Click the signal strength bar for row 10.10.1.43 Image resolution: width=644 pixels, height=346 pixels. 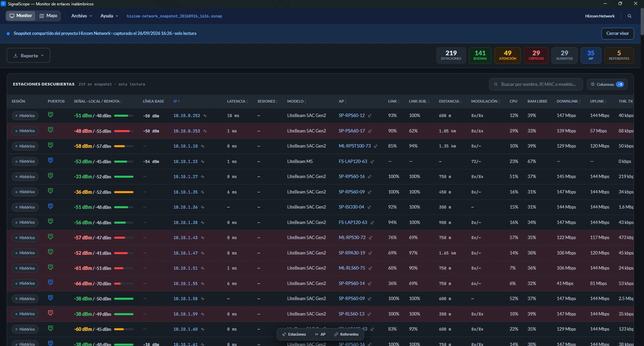click(x=124, y=238)
